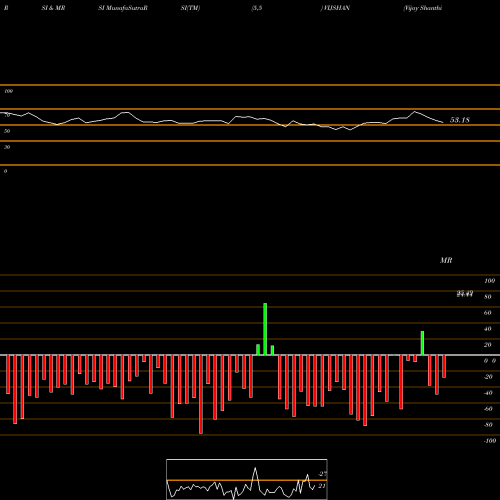Click the 'MR' panel title
500x500 pixels.
446,260
